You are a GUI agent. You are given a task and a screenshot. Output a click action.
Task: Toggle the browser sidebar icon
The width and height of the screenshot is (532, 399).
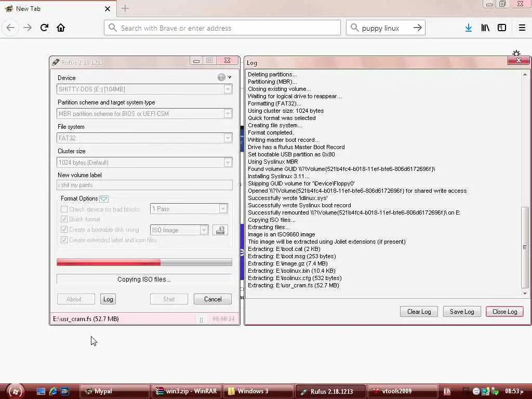coord(502,28)
